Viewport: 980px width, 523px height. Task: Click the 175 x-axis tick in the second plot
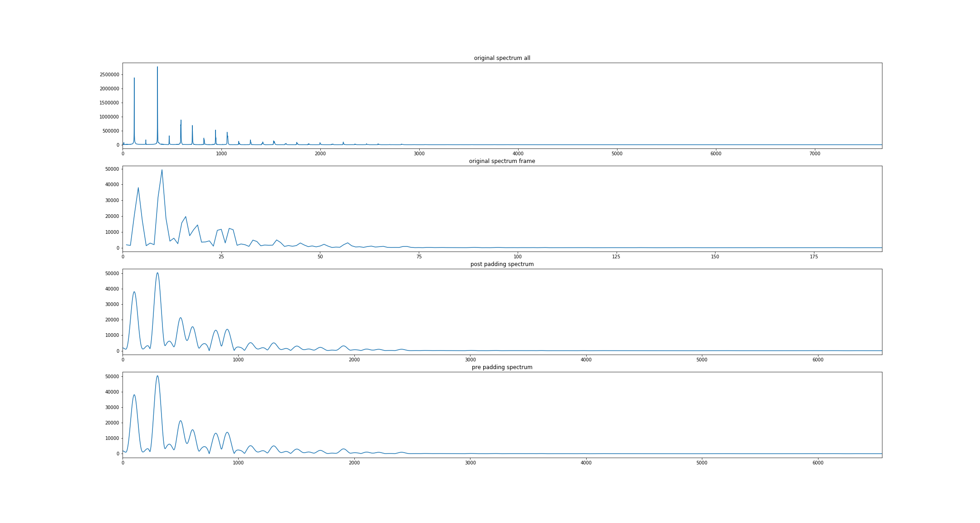814,257
